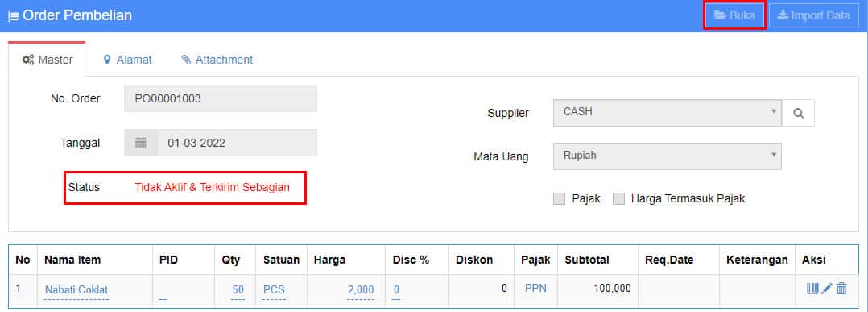
Task: Edit the Harga value 2,000
Action: [x=361, y=289]
